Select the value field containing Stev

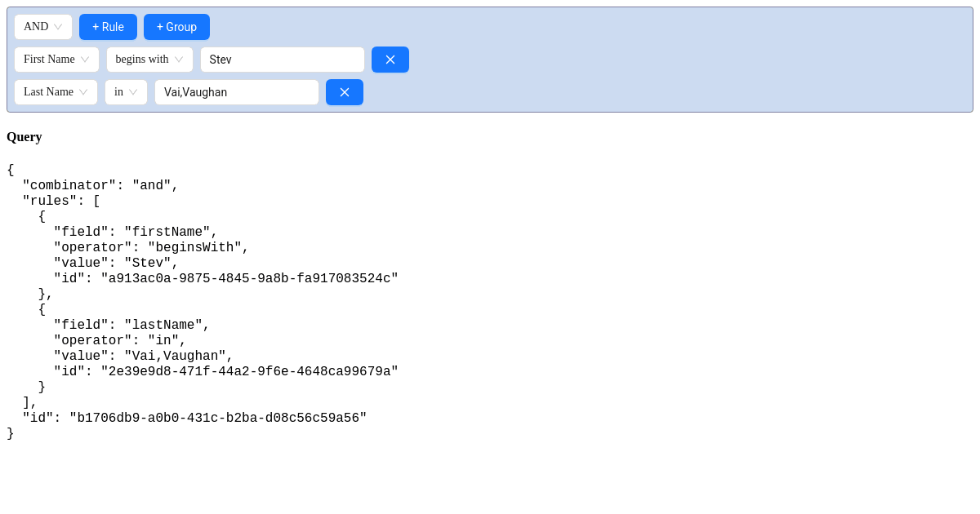click(282, 59)
